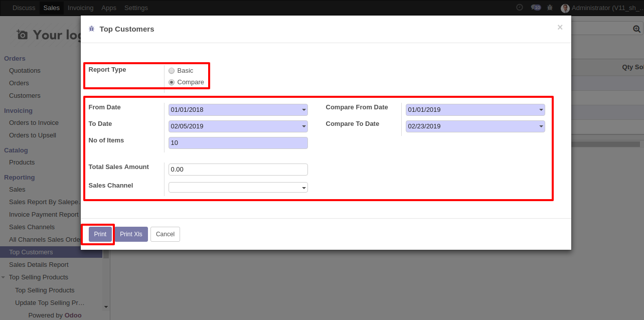Open the Invoicing menu
Screen dimensions: 644x320
click(x=80, y=8)
